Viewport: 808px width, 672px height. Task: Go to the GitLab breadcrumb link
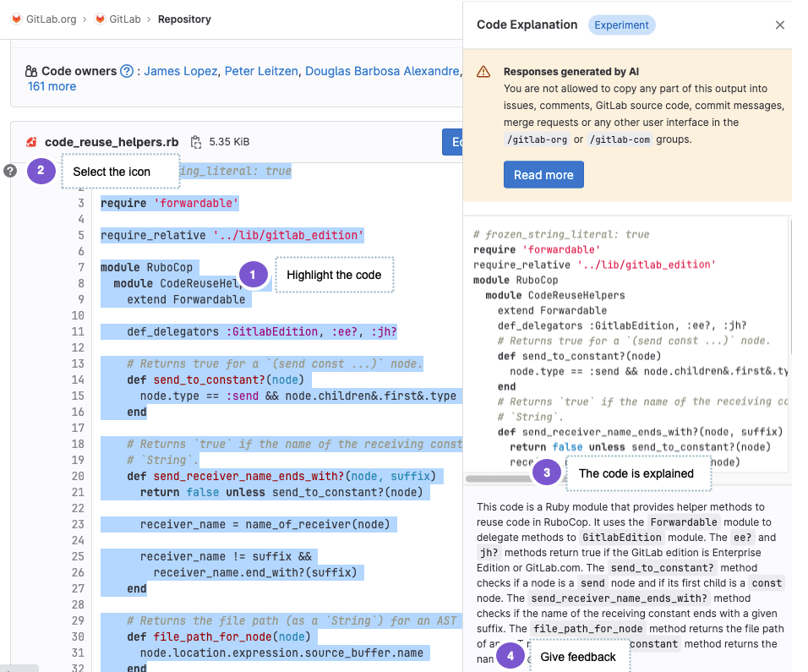(125, 19)
